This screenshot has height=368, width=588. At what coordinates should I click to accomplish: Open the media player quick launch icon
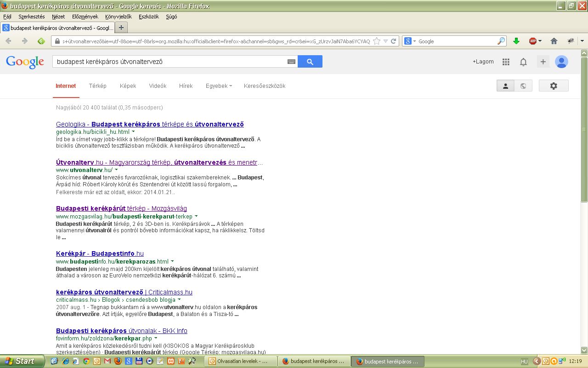tap(150, 361)
